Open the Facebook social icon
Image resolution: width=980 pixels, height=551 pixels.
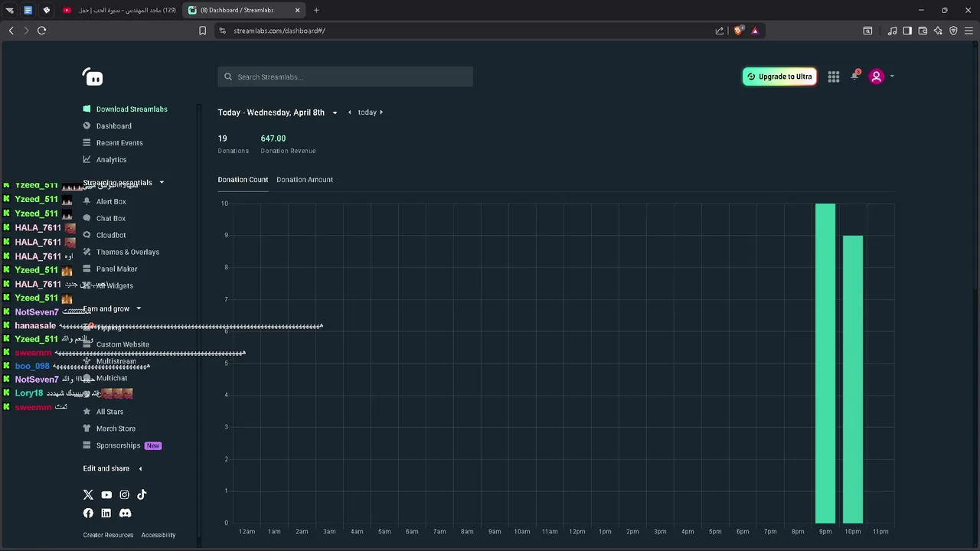(x=88, y=513)
